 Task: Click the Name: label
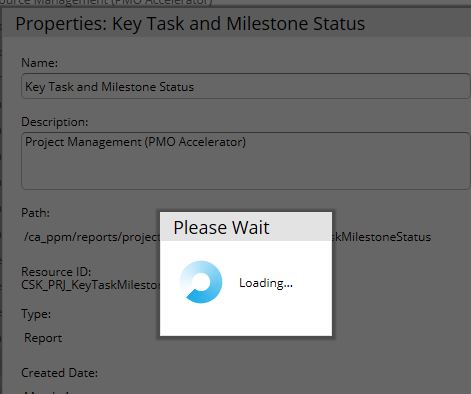point(40,63)
